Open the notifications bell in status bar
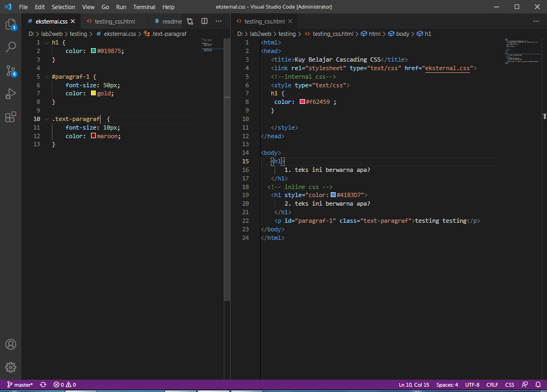The image size is (547, 392). 538,385
